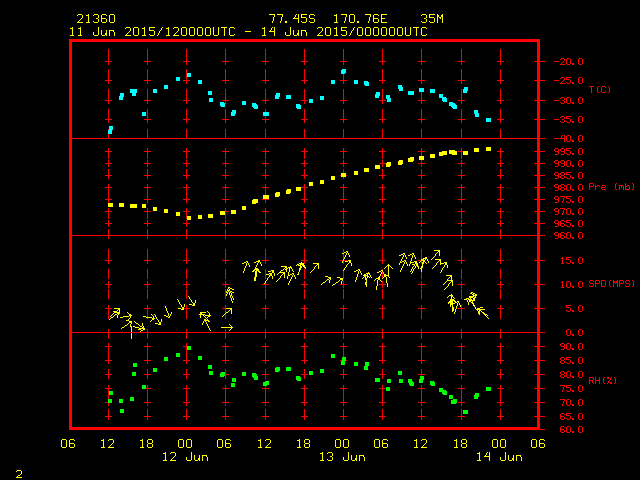This screenshot has width=640, height=480.
Task: Click the "75.0" humidity tick value
Action: point(571,389)
